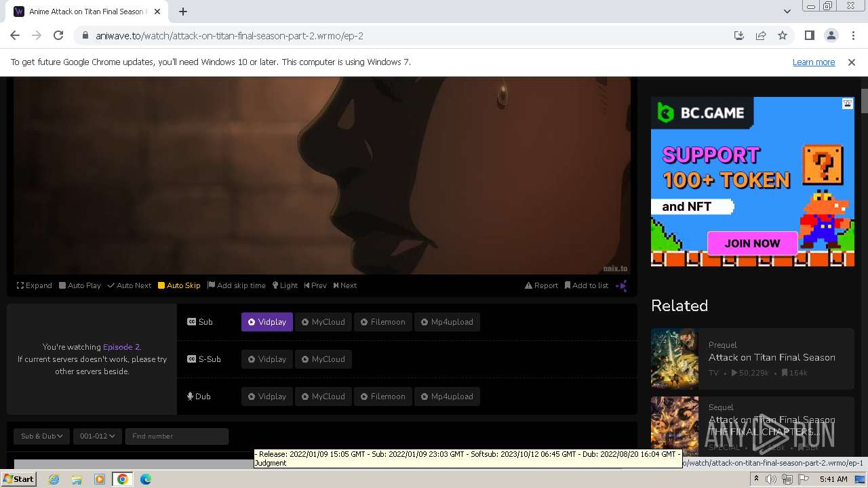Show hidden system tray icons
The image size is (868, 488).
pyautogui.click(x=756, y=479)
